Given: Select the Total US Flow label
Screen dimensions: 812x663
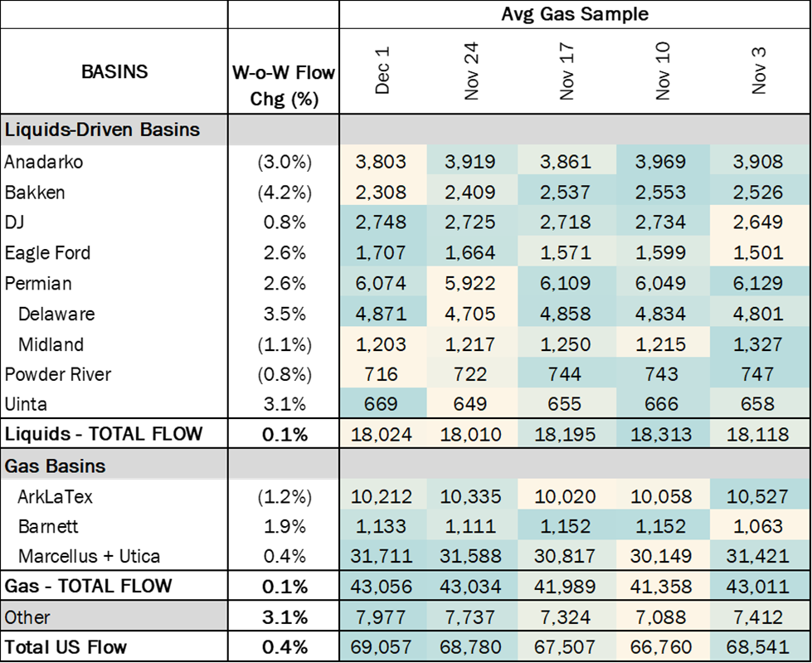Looking at the screenshot, I should point(66,647).
